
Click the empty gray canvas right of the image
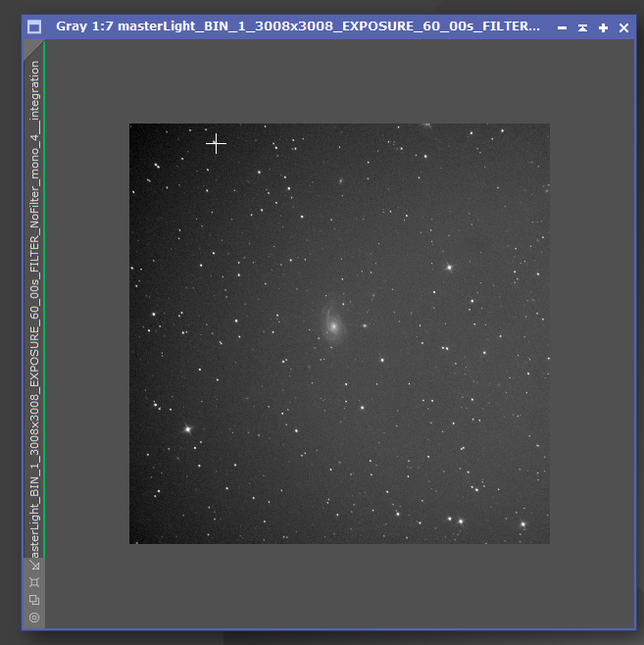pyautogui.click(x=591, y=333)
